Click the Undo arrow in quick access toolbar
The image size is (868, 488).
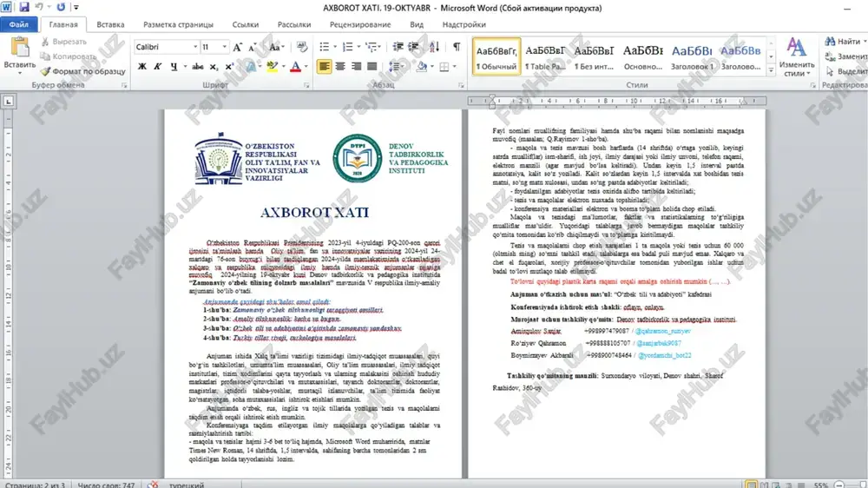[39, 7]
